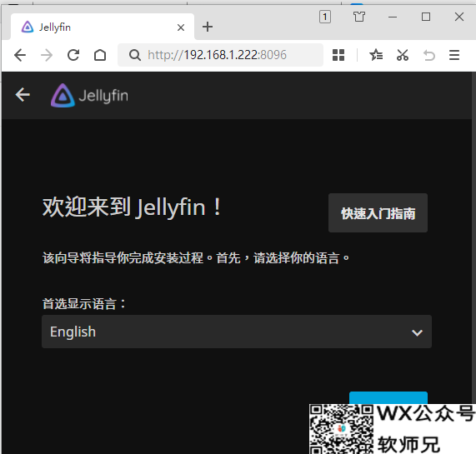Close the Jellyfin tab
This screenshot has height=454, width=476.
[181, 27]
